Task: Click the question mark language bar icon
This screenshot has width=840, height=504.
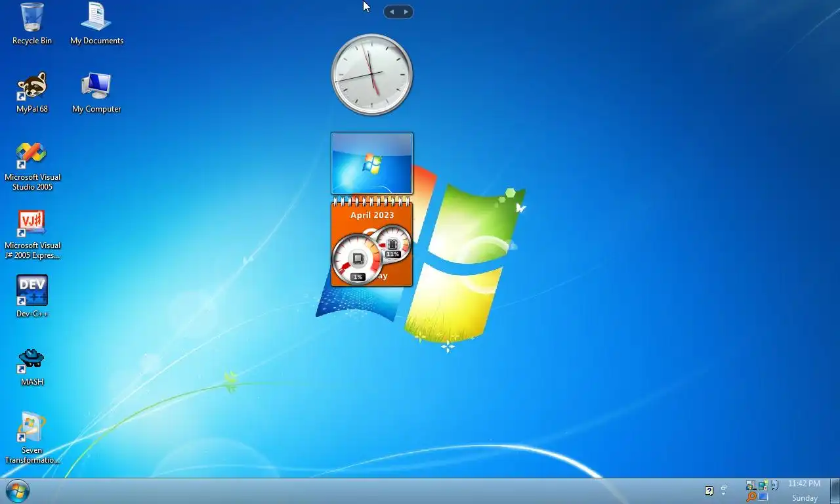Action: point(709,491)
